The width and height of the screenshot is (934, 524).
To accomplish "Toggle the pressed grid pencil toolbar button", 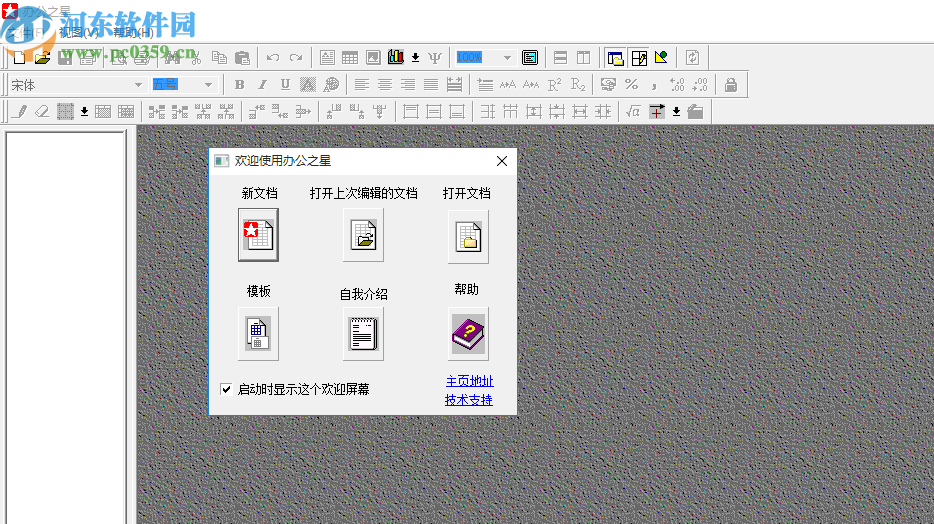I will 639,58.
